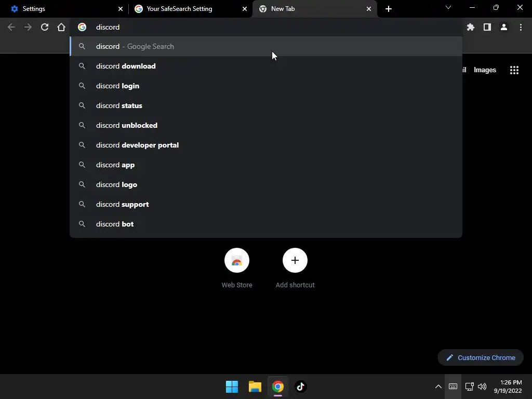Open TikTok from the taskbar

(x=300, y=387)
